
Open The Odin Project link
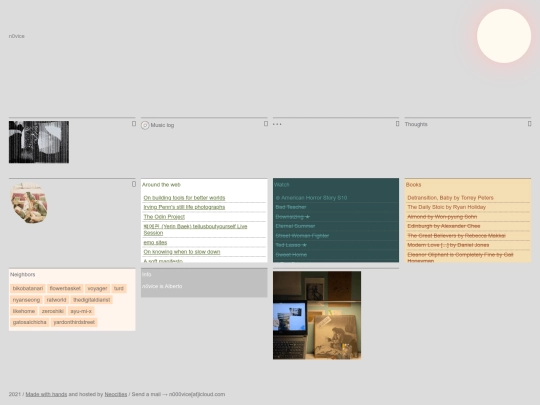click(164, 217)
